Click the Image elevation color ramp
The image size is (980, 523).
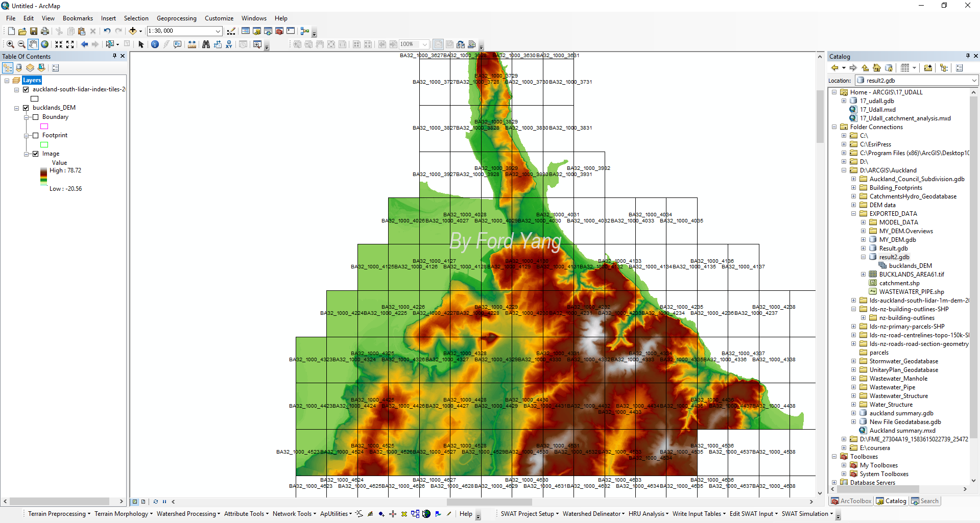coord(44,177)
